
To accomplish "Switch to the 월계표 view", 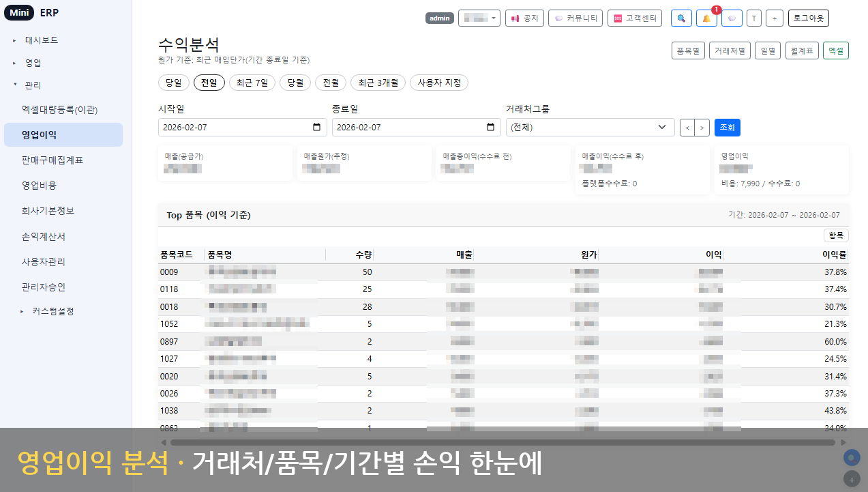I will pyautogui.click(x=802, y=51).
